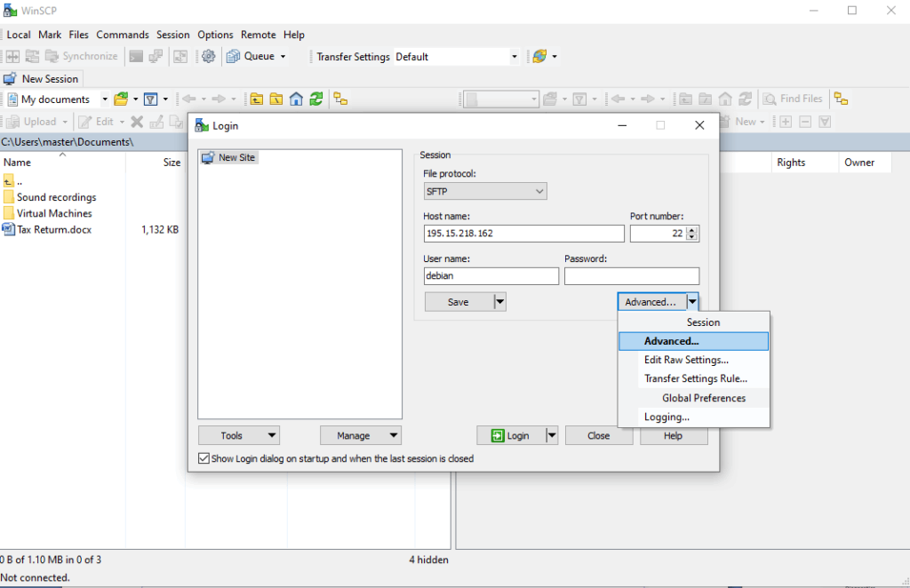
Task: Click the compare directories icon left of Synchronize
Action: [12, 56]
